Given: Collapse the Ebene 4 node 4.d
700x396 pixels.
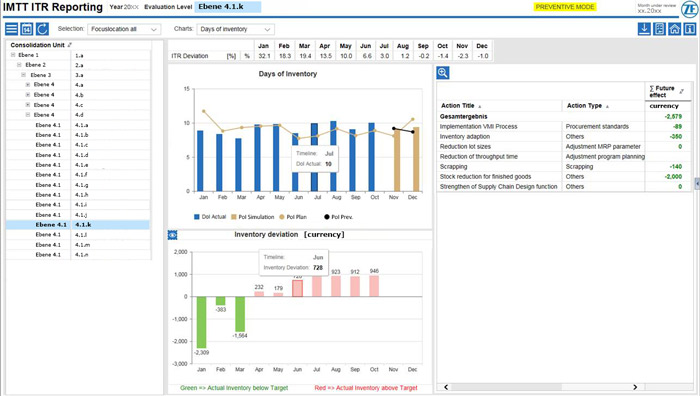Looking at the screenshot, I should coord(28,115).
